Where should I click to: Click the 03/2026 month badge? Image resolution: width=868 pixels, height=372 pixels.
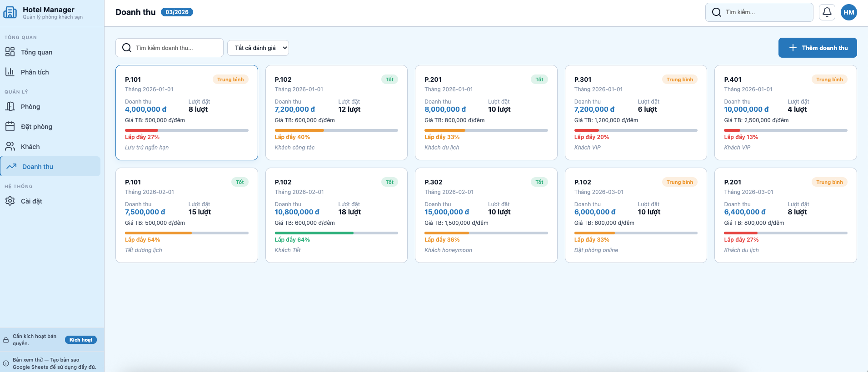(x=177, y=12)
